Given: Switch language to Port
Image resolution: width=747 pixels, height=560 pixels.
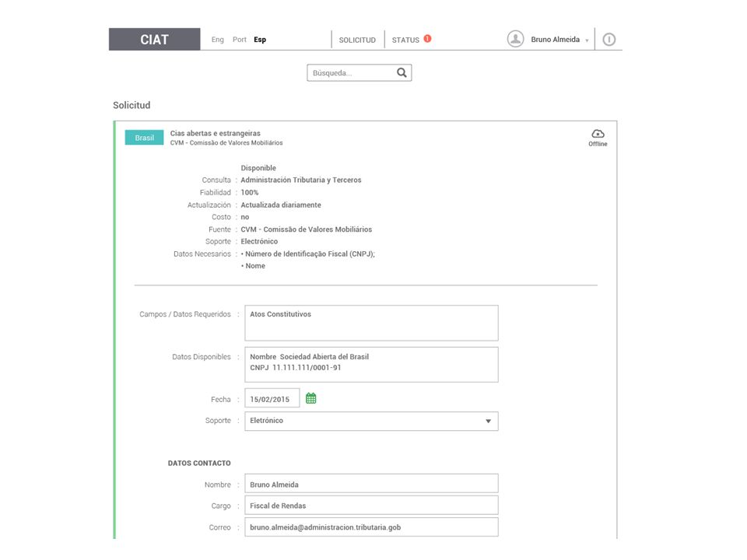Looking at the screenshot, I should 239,40.
